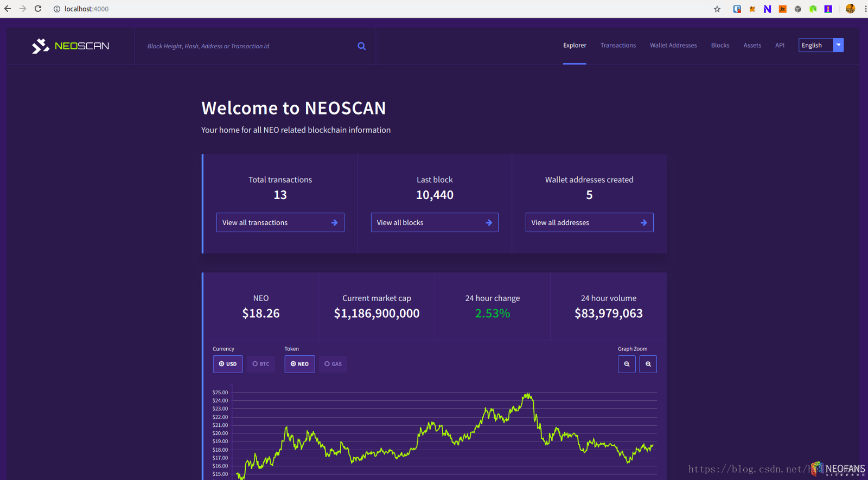Open the Bitwarden-style shield extension

[737, 9]
